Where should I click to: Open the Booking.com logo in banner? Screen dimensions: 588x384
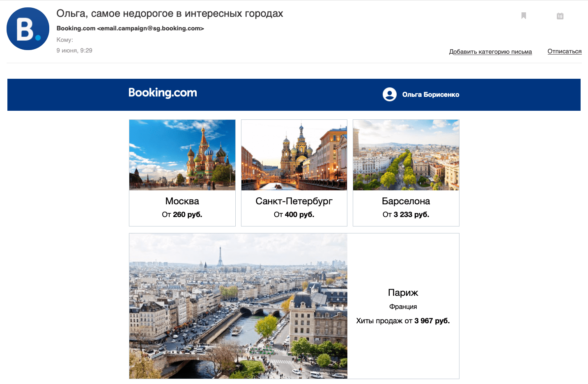click(x=163, y=93)
